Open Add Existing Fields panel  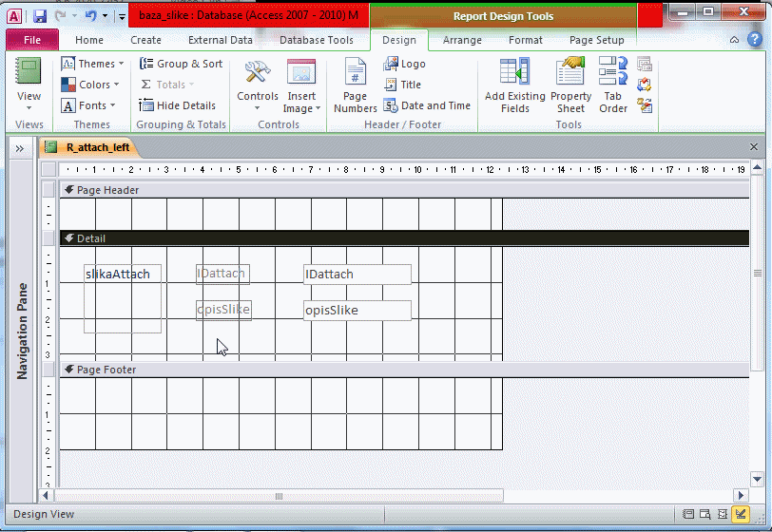click(514, 85)
